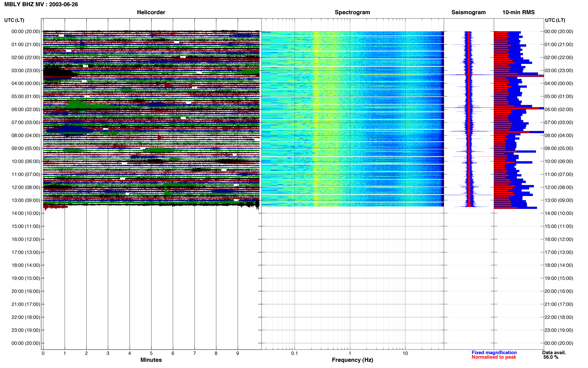This screenshot has width=588, height=368.
Task: Click the right 'UTC (LT)' axis label
Action: (x=555, y=20)
